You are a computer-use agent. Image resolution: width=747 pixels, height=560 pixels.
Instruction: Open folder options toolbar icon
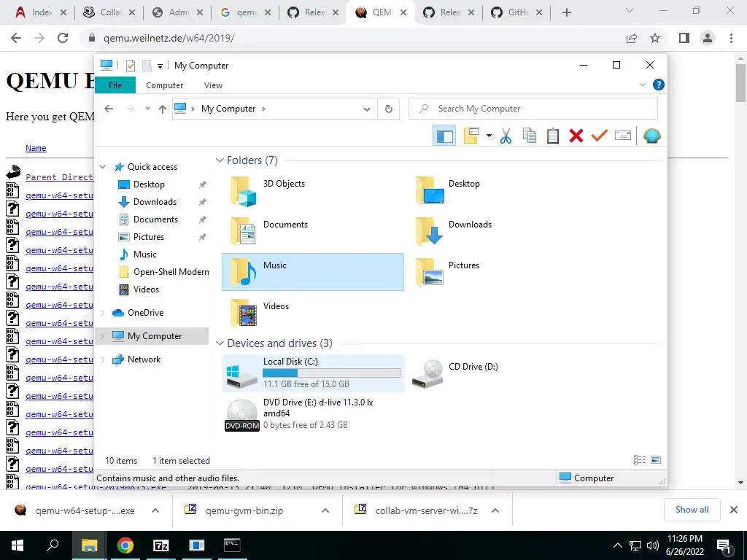coord(471,136)
